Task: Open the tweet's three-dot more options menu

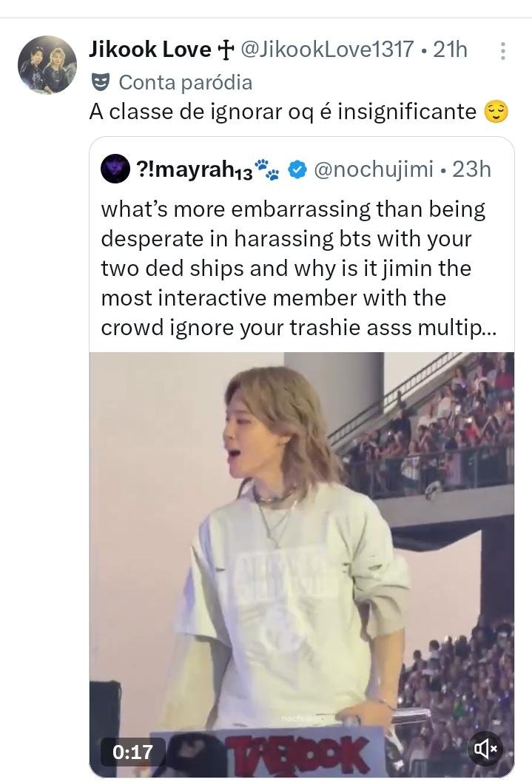Action: 502,51
